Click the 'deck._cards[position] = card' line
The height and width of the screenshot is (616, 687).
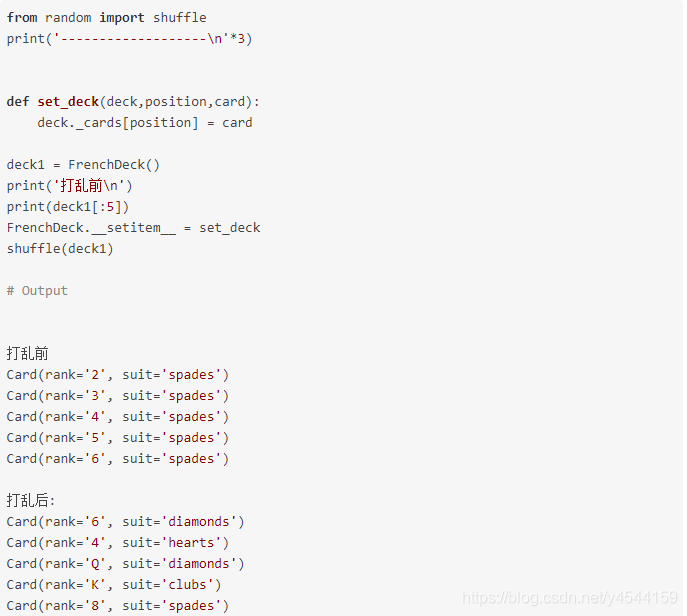click(x=144, y=122)
